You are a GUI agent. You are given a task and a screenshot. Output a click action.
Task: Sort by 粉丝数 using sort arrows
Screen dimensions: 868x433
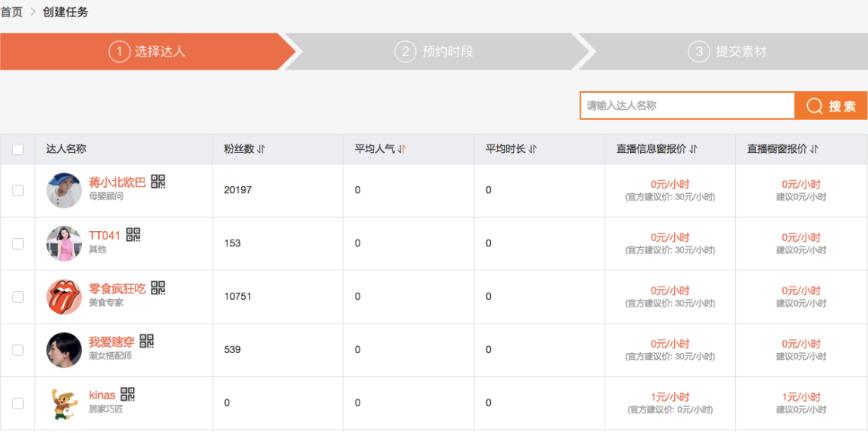(261, 149)
